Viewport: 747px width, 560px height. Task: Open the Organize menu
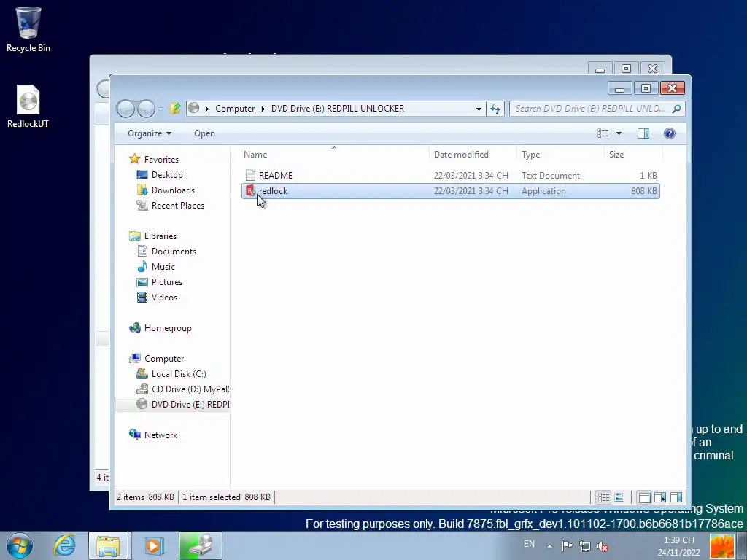(x=149, y=133)
